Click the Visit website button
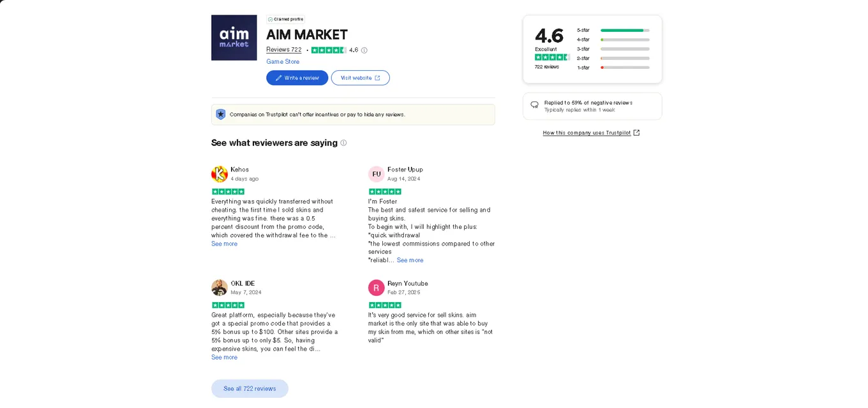868x408 pixels. coord(361,78)
